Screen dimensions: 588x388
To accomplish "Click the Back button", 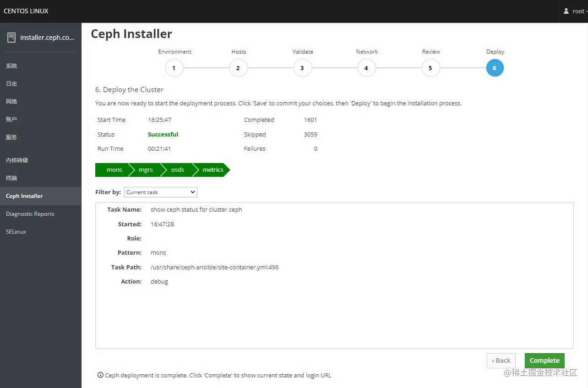I will 501,361.
